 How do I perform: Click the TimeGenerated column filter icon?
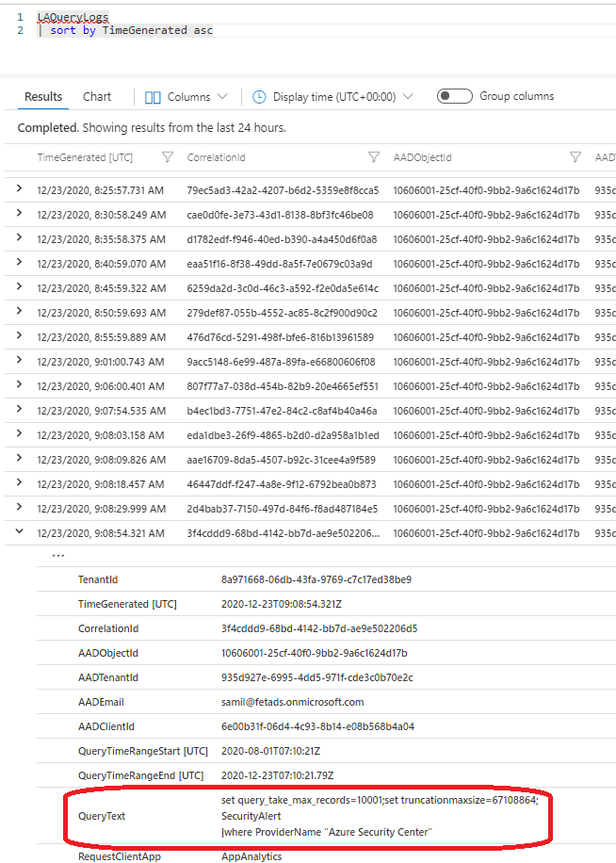coord(168,156)
